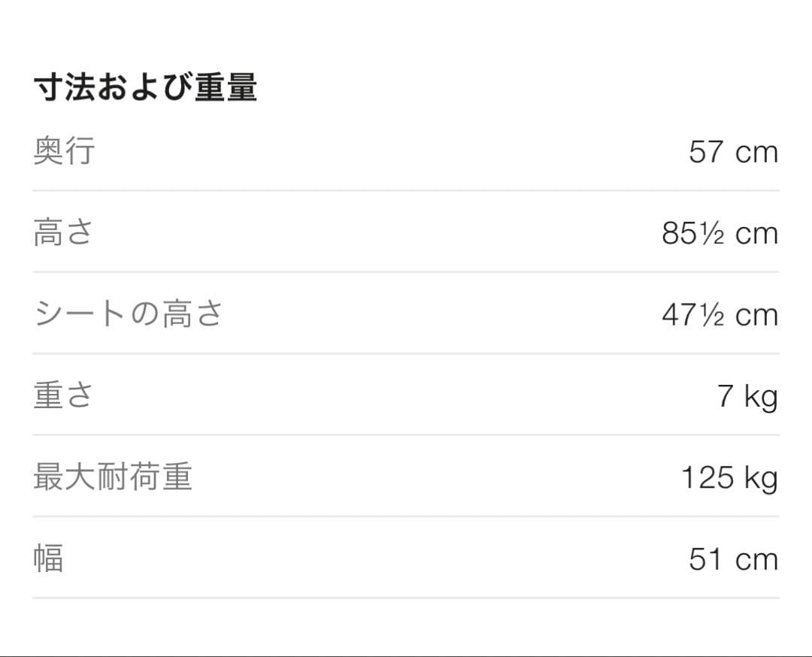812x657 pixels.
Task: Select the 51 cm width value
Action: (x=733, y=559)
